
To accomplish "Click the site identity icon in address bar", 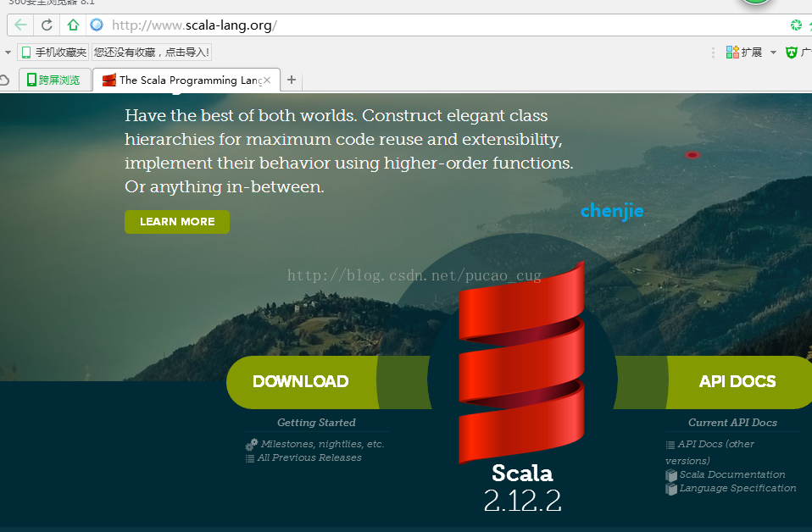I will (x=97, y=25).
